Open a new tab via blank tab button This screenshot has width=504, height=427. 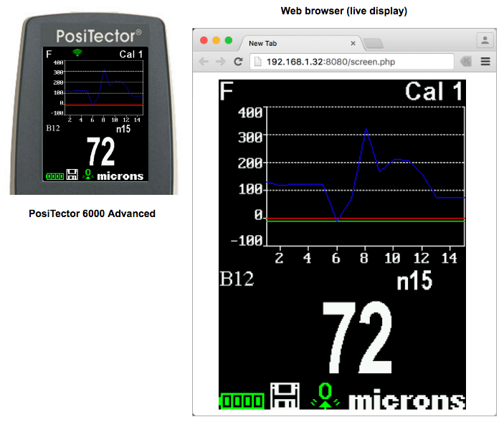coord(374,44)
